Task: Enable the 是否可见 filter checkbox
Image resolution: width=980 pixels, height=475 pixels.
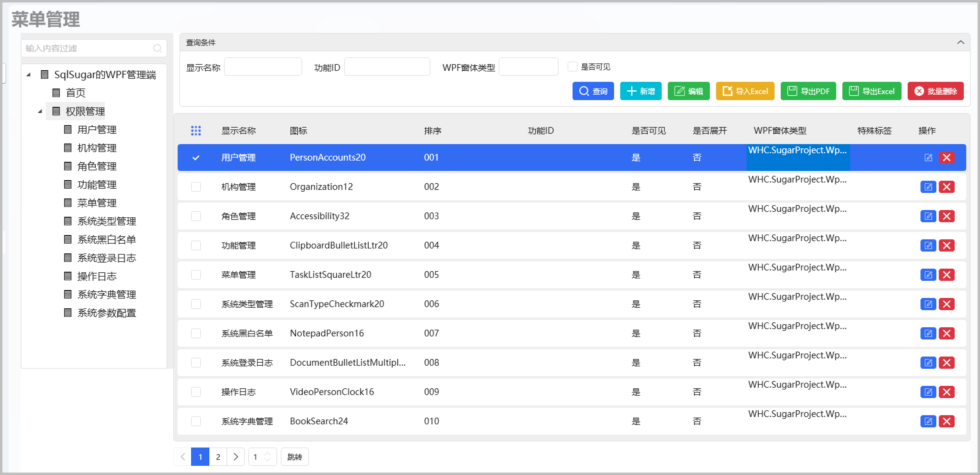Action: (x=572, y=67)
